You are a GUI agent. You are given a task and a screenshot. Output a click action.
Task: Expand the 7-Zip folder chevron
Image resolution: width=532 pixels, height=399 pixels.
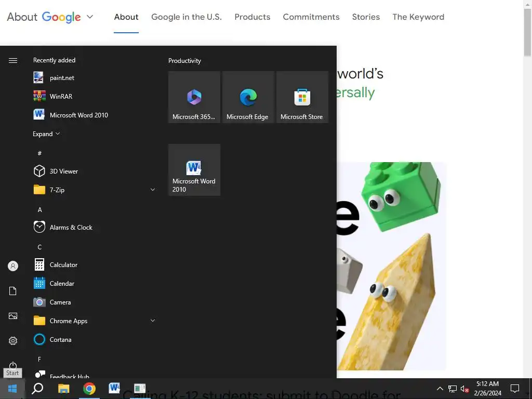click(x=153, y=190)
